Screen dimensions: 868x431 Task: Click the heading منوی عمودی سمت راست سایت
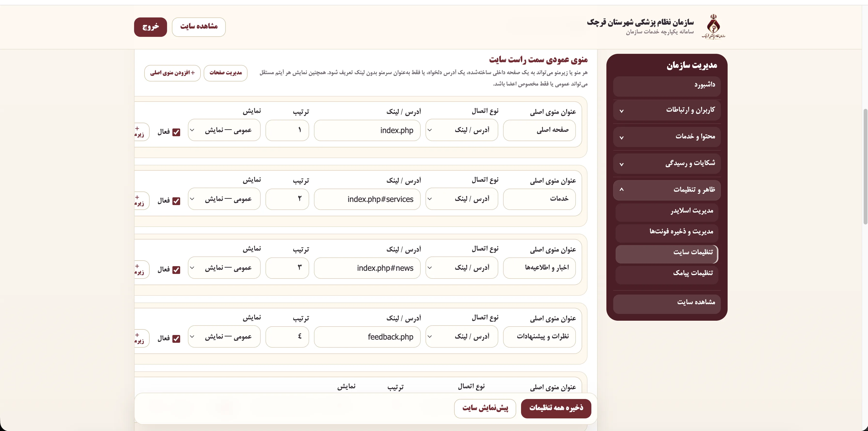point(538,60)
